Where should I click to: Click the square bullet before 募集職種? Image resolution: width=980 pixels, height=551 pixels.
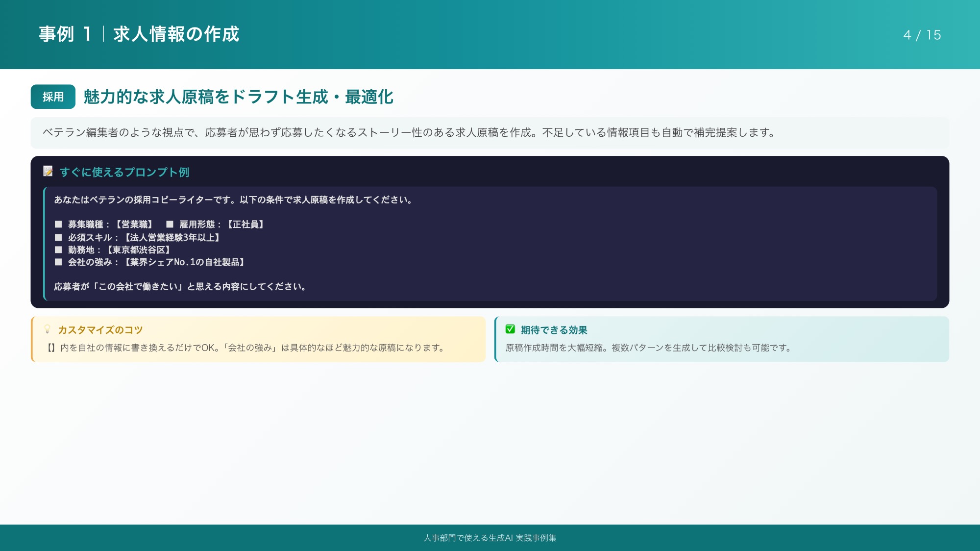[58, 224]
